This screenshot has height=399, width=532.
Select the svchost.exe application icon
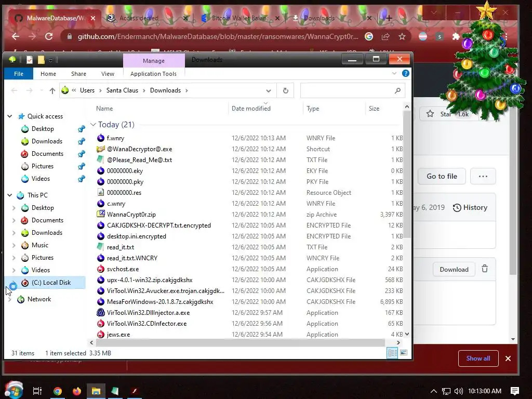coord(101,269)
